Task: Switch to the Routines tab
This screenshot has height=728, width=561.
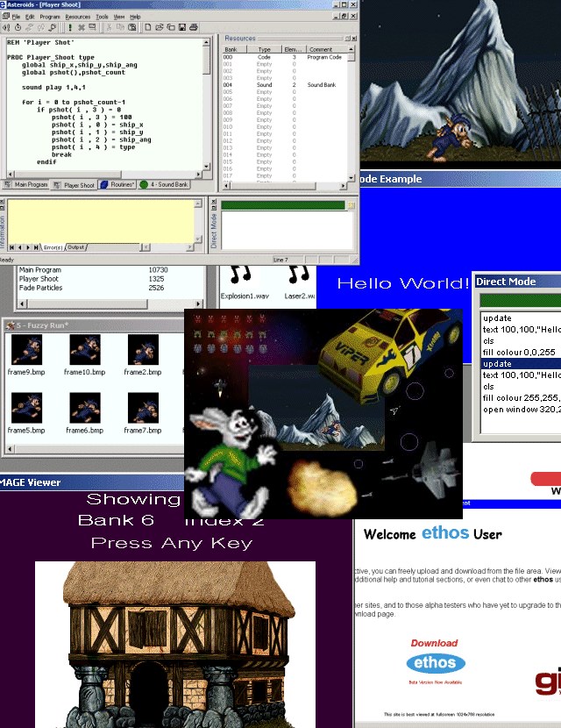Action: [x=117, y=185]
